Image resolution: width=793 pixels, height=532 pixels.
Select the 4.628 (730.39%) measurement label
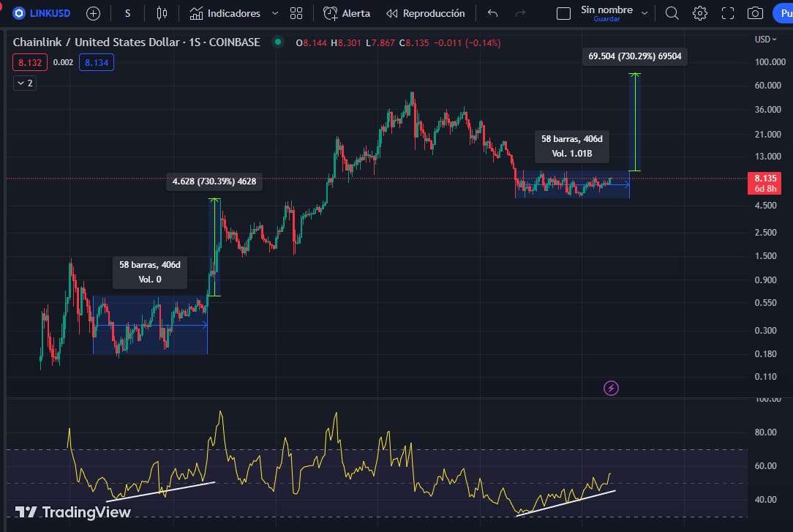click(214, 181)
